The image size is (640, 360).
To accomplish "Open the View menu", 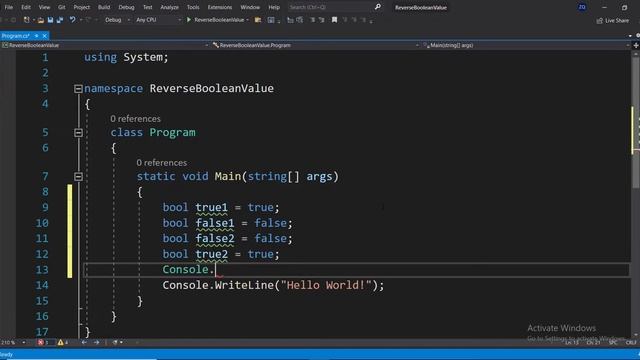I will click(x=44, y=7).
